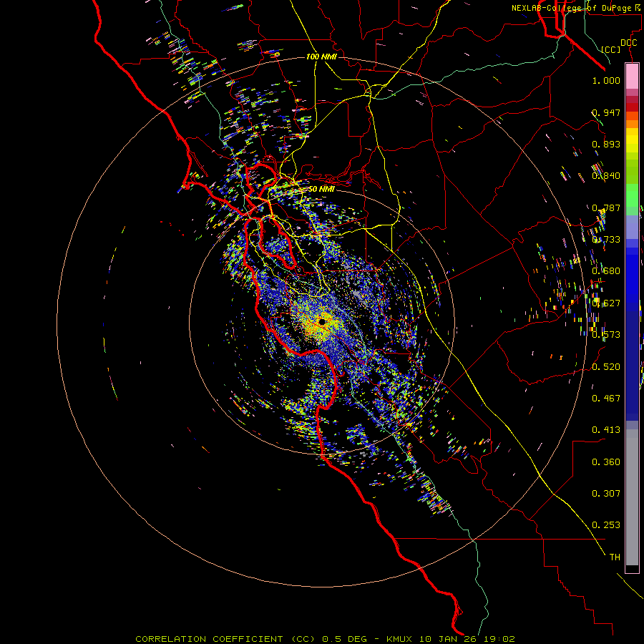
Task: Click the pink segment atop the color bar
Action: click(632, 77)
